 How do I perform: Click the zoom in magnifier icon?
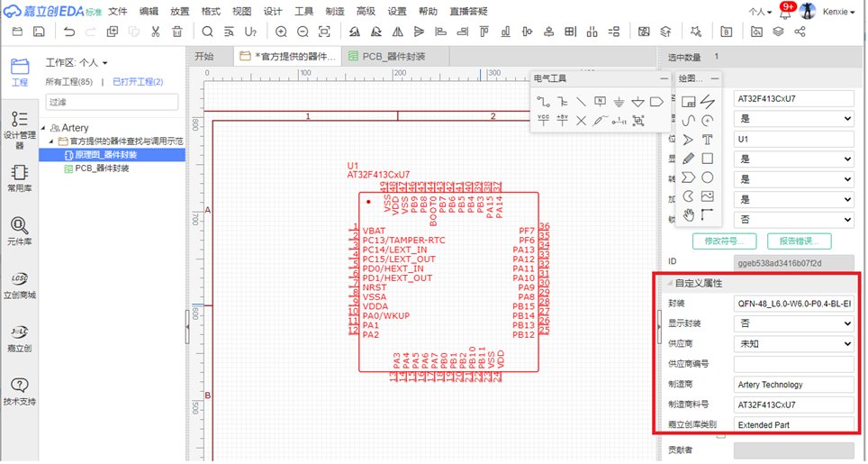281,32
